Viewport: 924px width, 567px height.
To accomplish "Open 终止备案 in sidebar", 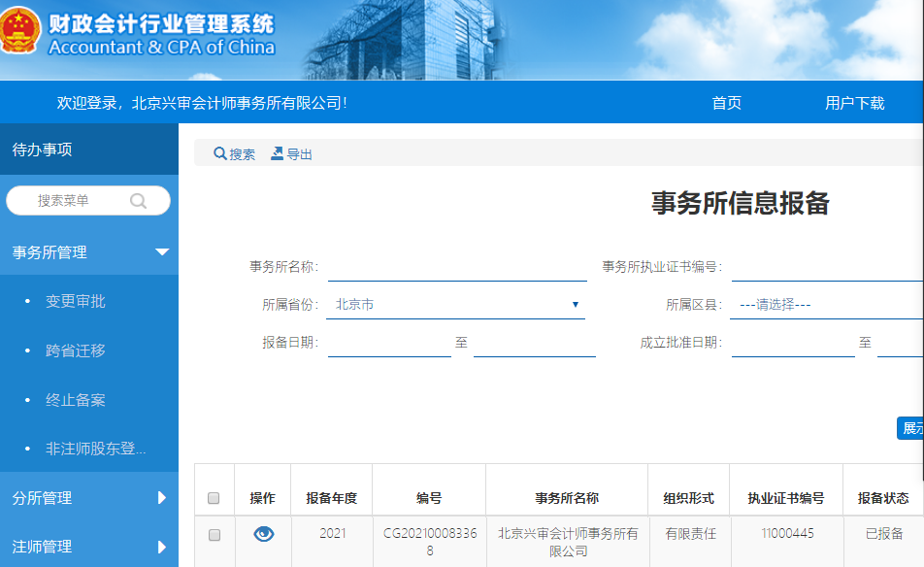I will [x=76, y=400].
